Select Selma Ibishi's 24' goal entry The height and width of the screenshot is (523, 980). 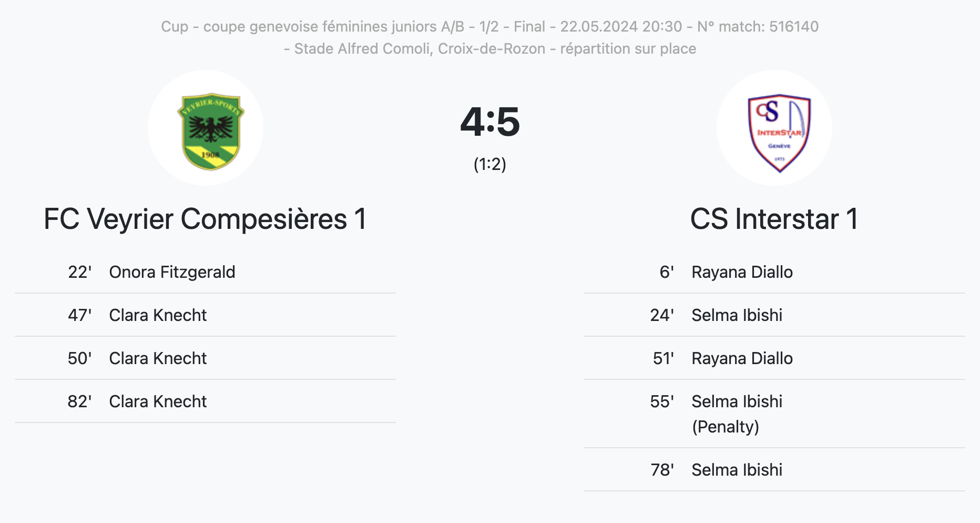[737, 315]
